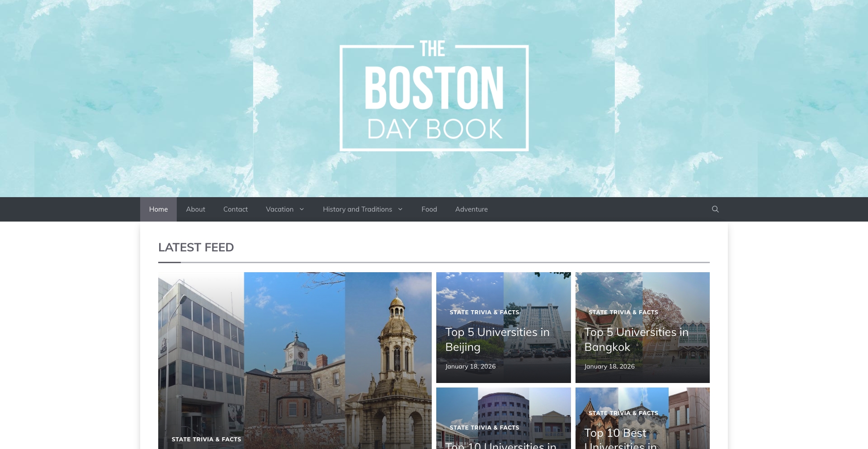Click the Bangkok post date January 18, 2026
This screenshot has height=449, width=868.
(x=609, y=366)
